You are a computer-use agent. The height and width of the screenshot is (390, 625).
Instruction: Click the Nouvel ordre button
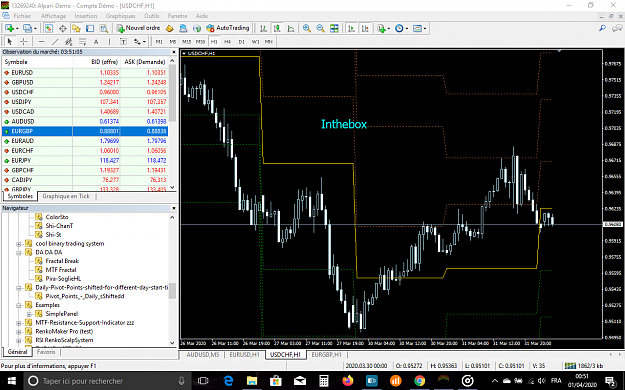138,28
